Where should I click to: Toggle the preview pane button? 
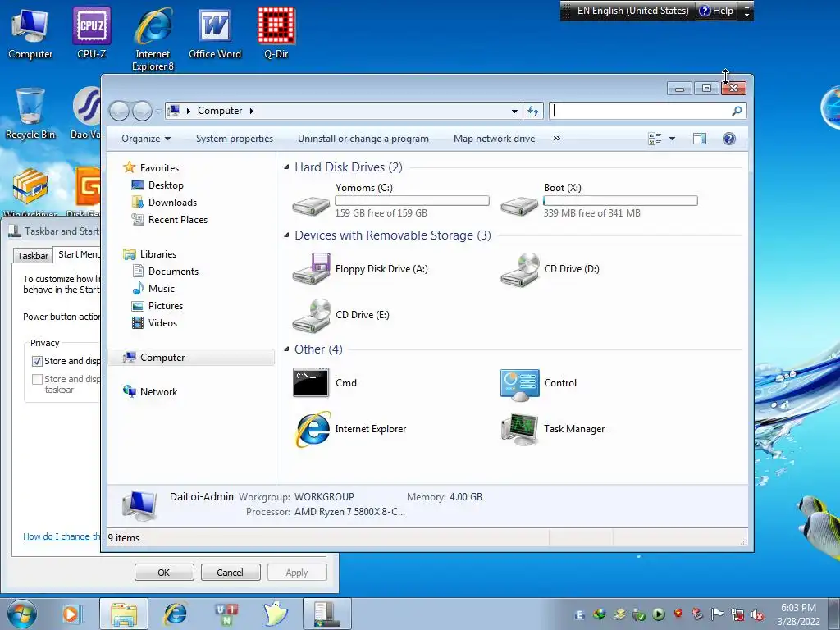[x=699, y=139]
